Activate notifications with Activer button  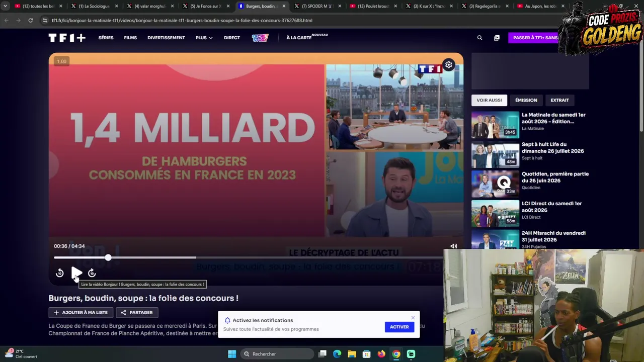(x=399, y=327)
